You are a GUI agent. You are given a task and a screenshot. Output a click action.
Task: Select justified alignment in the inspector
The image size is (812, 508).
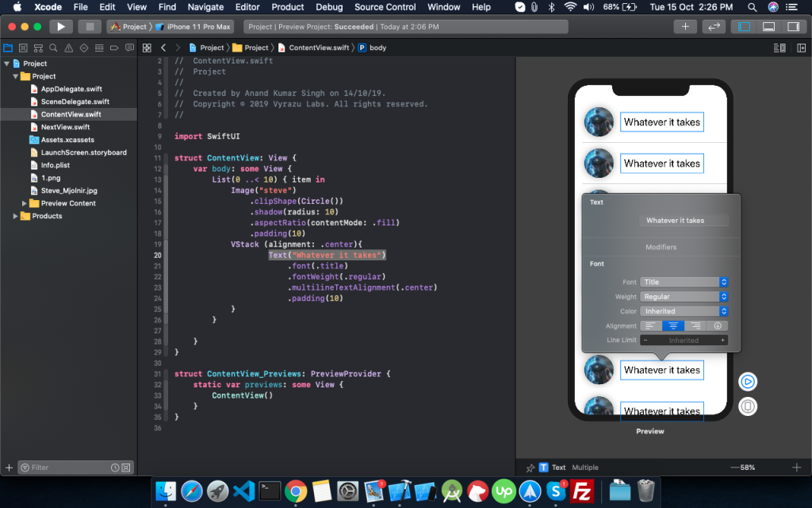pos(718,325)
